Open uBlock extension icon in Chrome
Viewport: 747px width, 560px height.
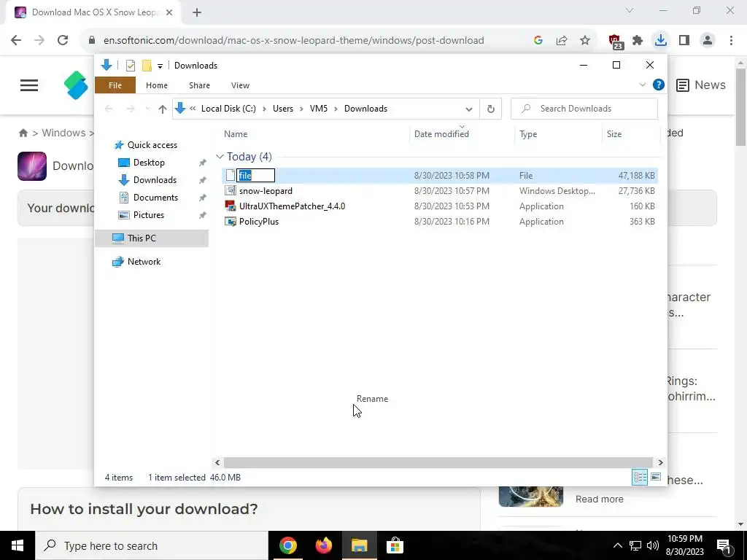click(616, 42)
